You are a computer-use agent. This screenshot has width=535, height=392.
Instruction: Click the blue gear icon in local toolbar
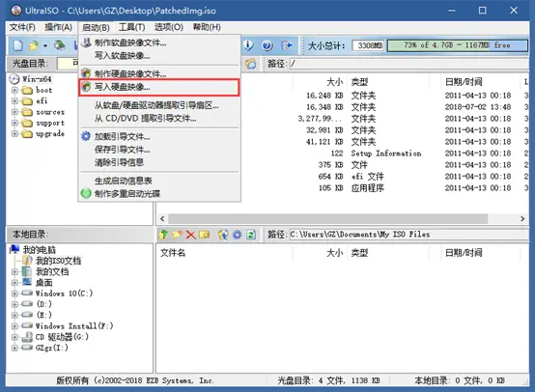[238, 235]
